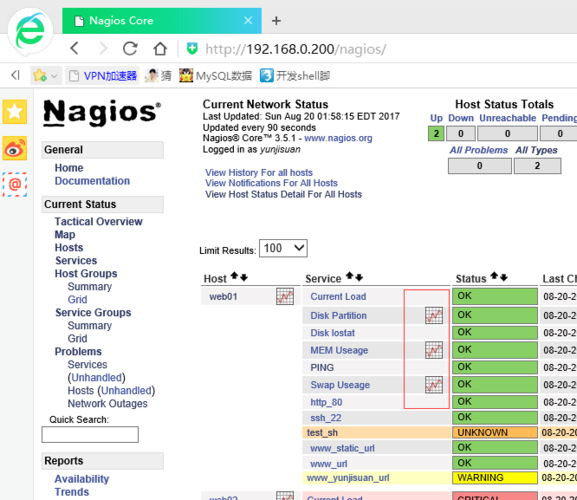Open Summary under Host Groups
577x500 pixels.
coord(89,287)
